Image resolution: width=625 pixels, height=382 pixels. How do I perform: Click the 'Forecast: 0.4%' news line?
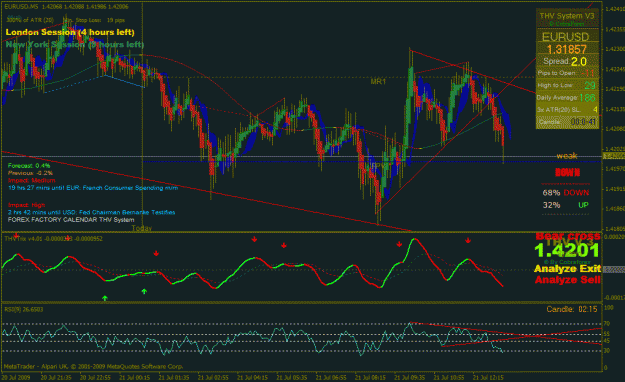[x=29, y=165]
